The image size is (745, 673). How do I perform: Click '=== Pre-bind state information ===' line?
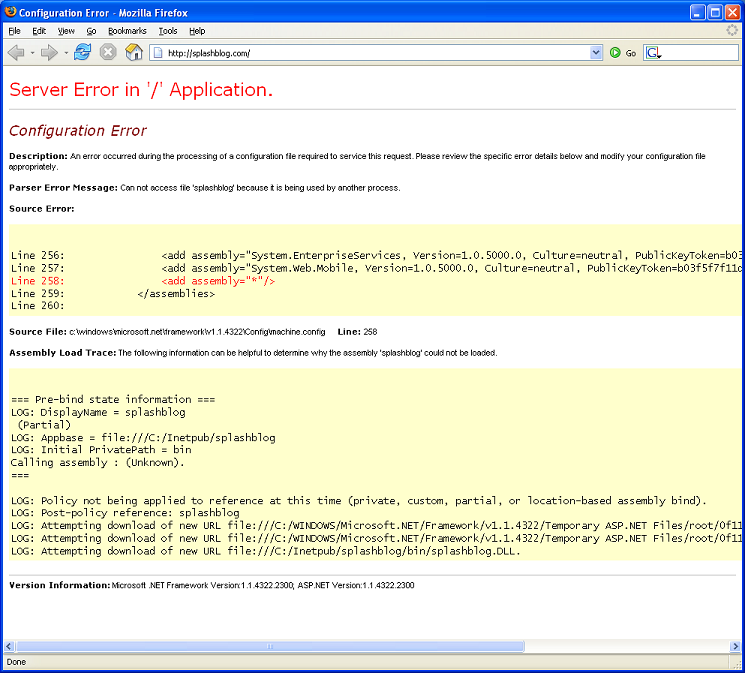point(113,400)
